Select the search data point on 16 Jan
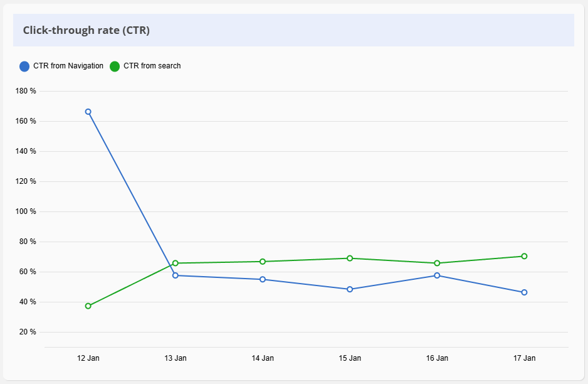Viewport: 588px width, 384px height. click(x=437, y=263)
